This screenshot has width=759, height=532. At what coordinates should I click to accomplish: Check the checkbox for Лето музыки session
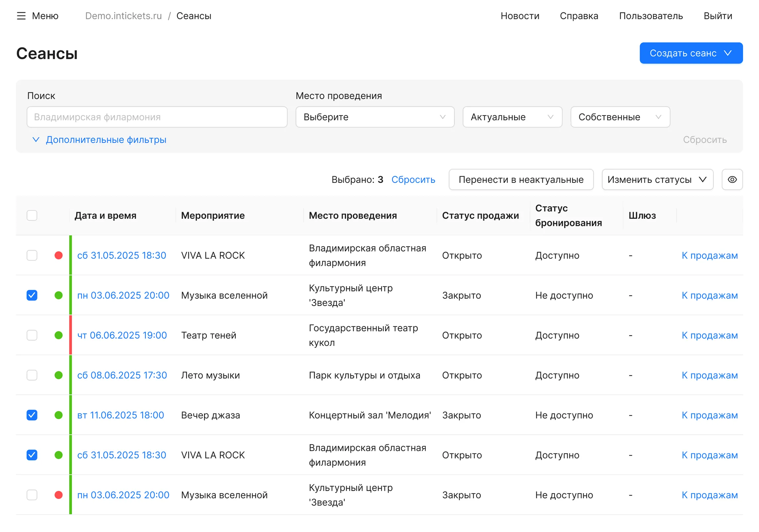click(32, 375)
